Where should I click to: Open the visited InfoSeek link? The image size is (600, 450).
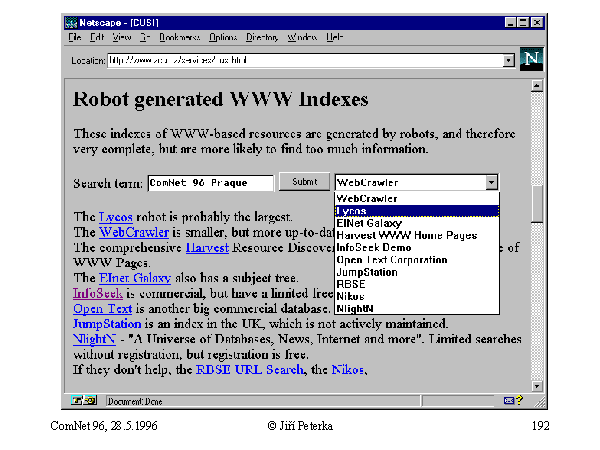[x=98, y=293]
